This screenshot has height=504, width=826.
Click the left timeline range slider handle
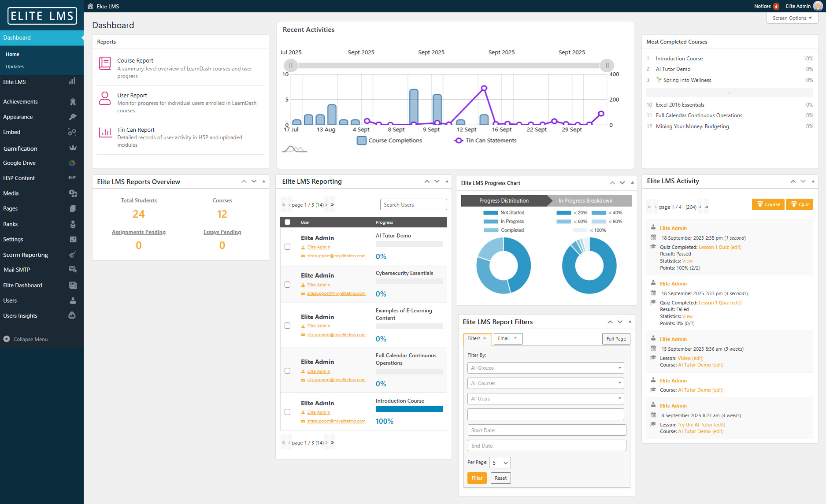(291, 66)
